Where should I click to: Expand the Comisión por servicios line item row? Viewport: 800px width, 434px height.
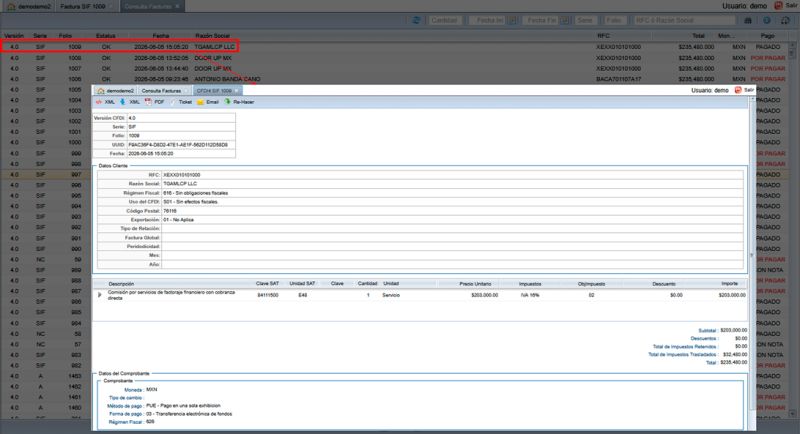tap(99, 295)
